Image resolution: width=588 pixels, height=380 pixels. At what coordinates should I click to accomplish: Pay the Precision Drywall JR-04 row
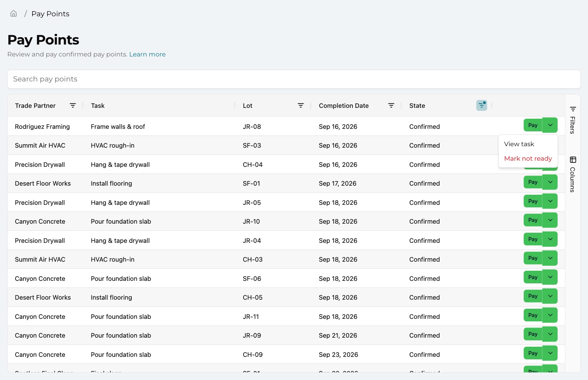coord(533,239)
